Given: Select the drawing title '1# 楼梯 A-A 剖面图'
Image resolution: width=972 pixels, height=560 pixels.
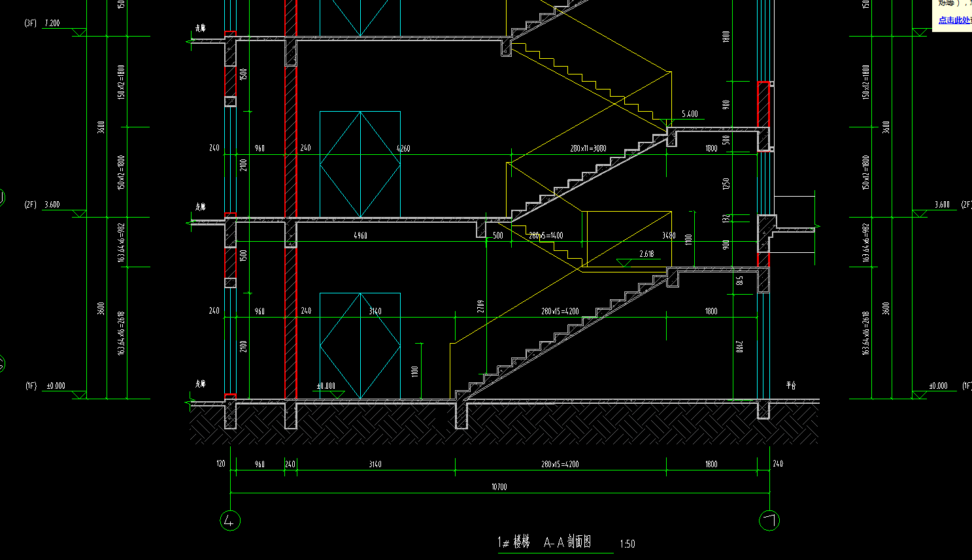Looking at the screenshot, I should point(545,542).
